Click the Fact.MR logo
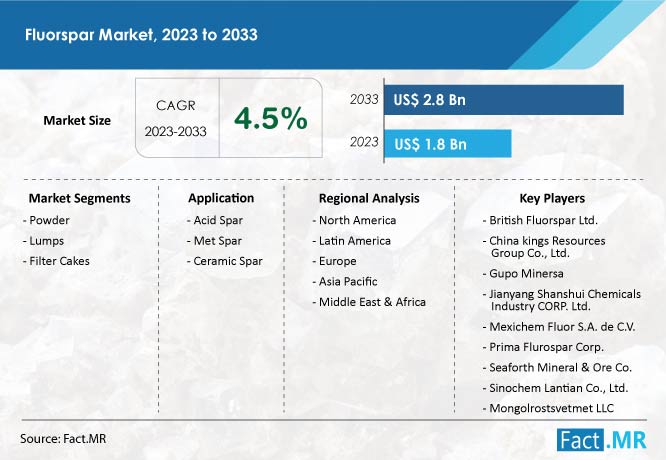The image size is (666, 460). (x=601, y=440)
